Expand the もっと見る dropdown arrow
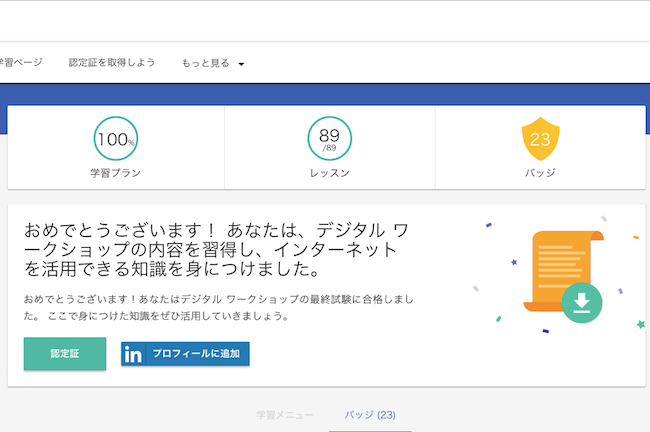 241,64
